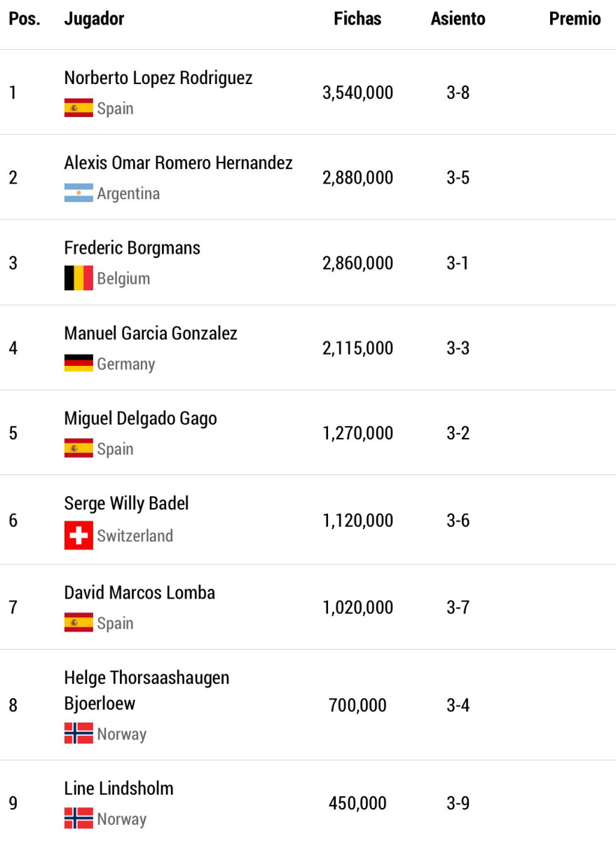The width and height of the screenshot is (616, 841).
Task: Select Frederic Borgmans player name
Action: (x=132, y=248)
